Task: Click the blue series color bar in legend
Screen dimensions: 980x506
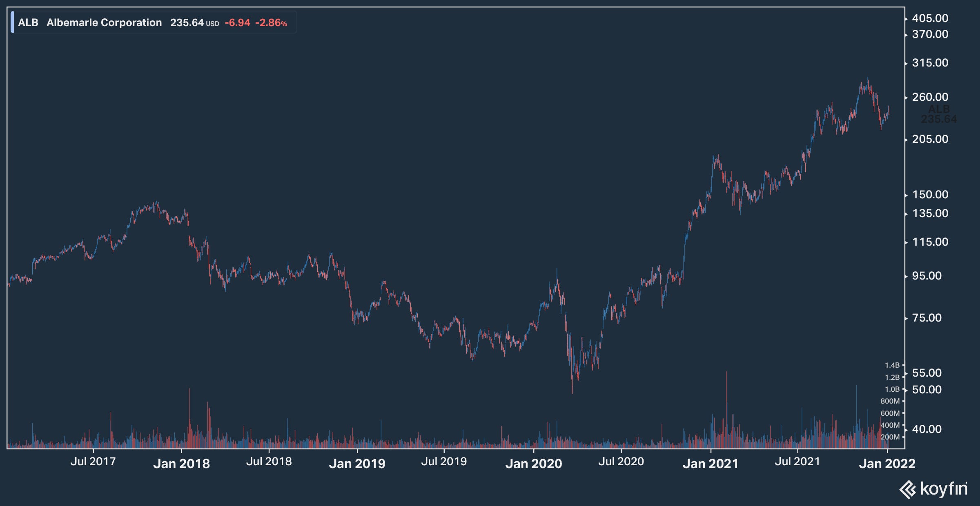Action: tap(12, 22)
